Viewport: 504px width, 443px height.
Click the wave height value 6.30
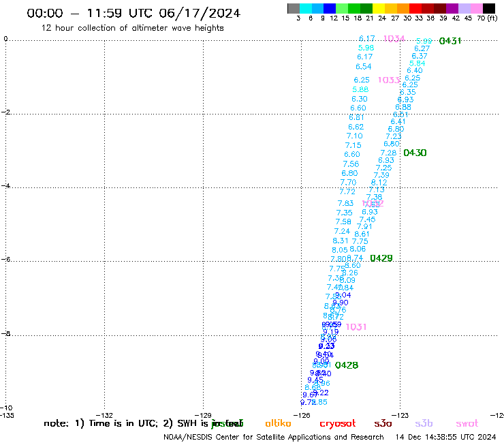click(360, 99)
